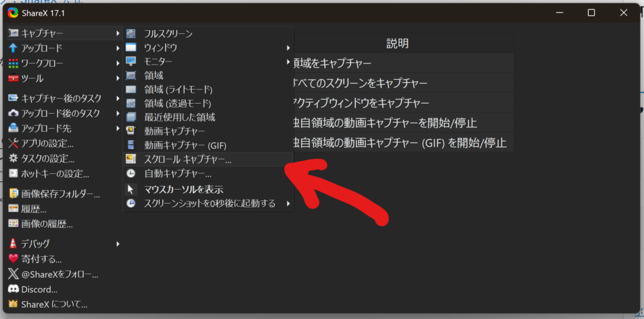Expand the デバッグ submenu arrow
The image size is (644, 319).
(x=118, y=244)
